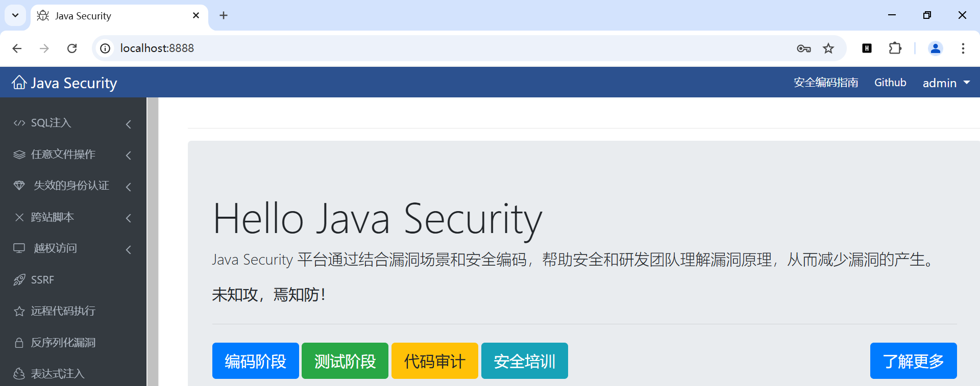Bookmark this page with the star icon
Viewport: 980px width, 386px height.
click(828, 48)
